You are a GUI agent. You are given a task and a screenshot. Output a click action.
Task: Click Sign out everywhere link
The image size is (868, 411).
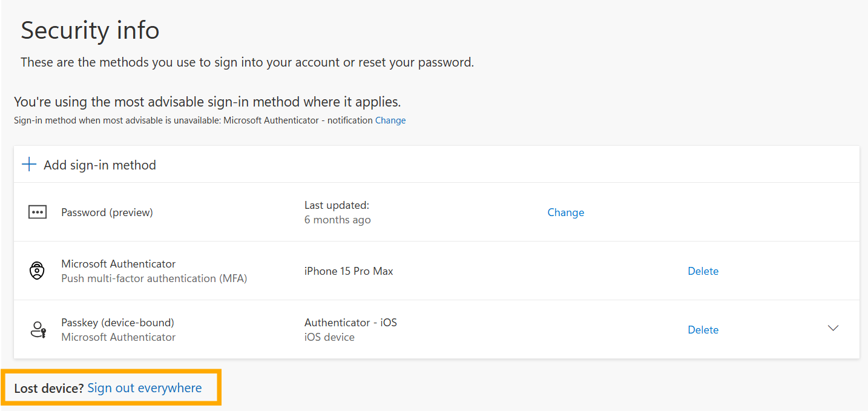(145, 388)
